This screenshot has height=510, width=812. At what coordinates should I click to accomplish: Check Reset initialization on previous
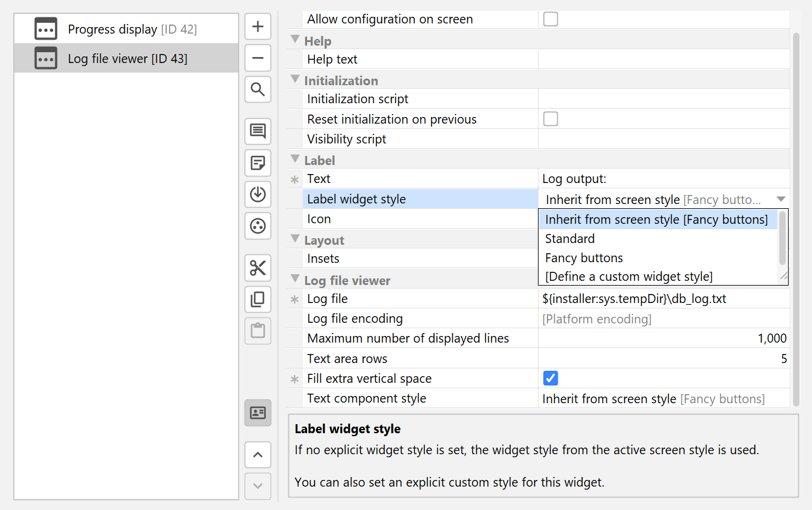550,119
